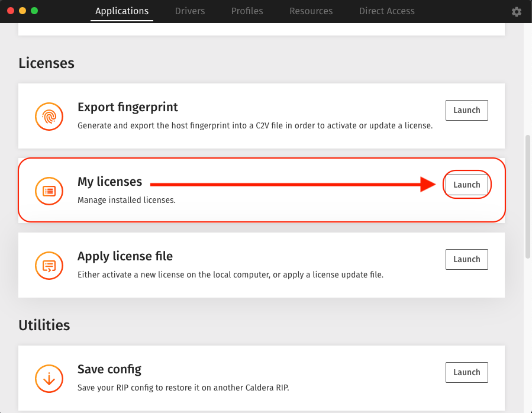Image resolution: width=532 pixels, height=413 pixels.
Task: Click 'Save your RIP config' description
Action: (183, 388)
